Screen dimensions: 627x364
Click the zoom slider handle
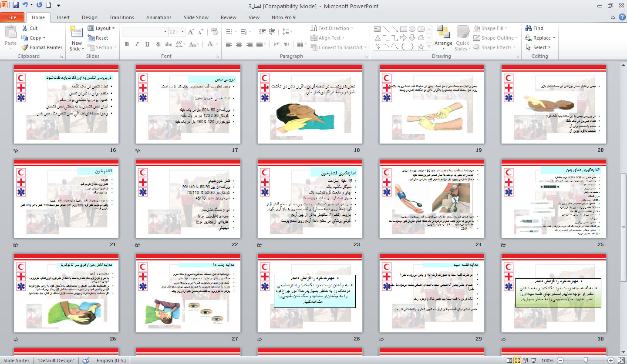point(586,361)
